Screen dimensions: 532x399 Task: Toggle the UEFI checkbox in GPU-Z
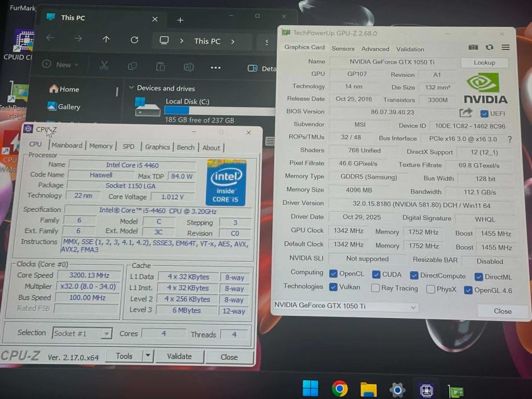click(x=484, y=113)
